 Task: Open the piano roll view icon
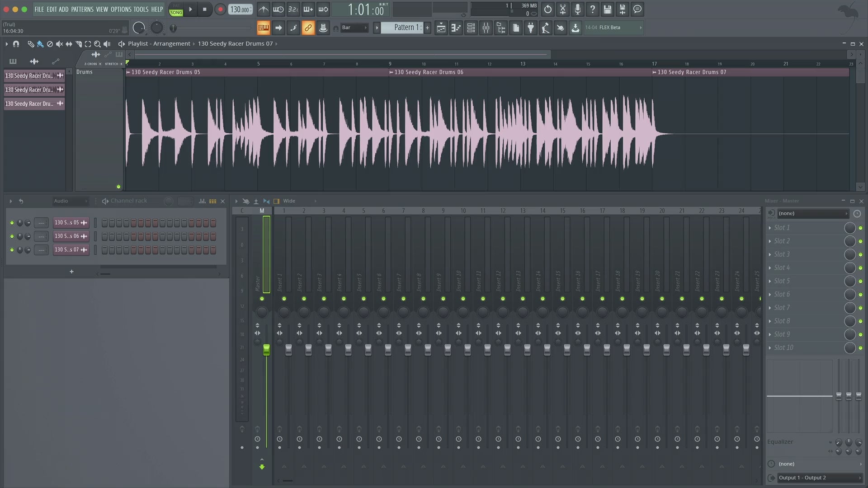tap(456, 28)
